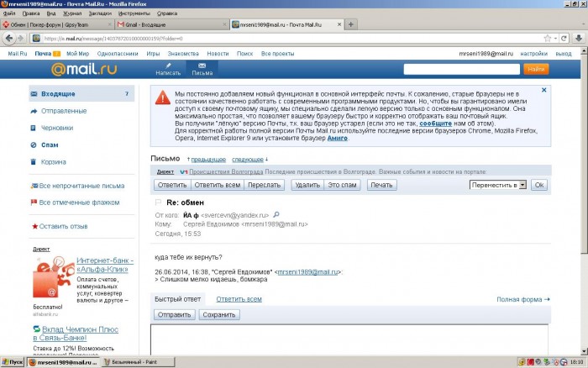Screen dimensions: 588x368
Task: Click the Удалить button
Action: point(307,185)
